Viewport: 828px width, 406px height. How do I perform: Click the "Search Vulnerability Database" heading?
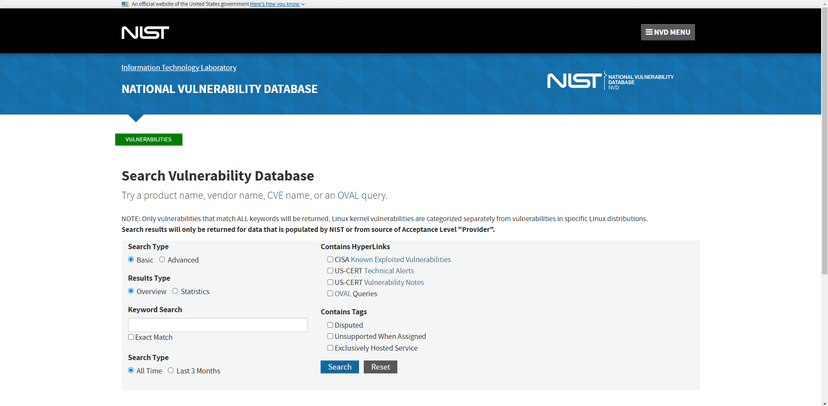point(218,176)
